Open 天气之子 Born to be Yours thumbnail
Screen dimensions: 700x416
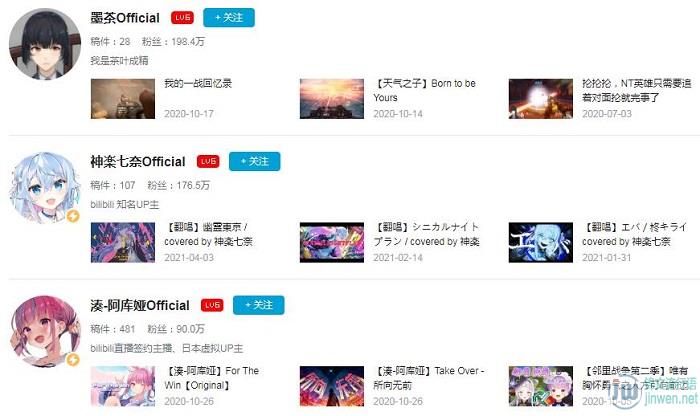point(332,99)
